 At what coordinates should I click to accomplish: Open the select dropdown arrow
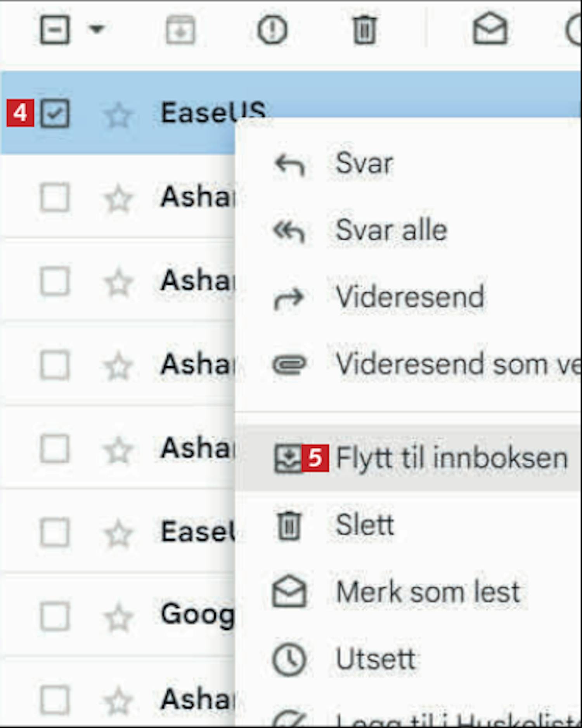pos(97,29)
